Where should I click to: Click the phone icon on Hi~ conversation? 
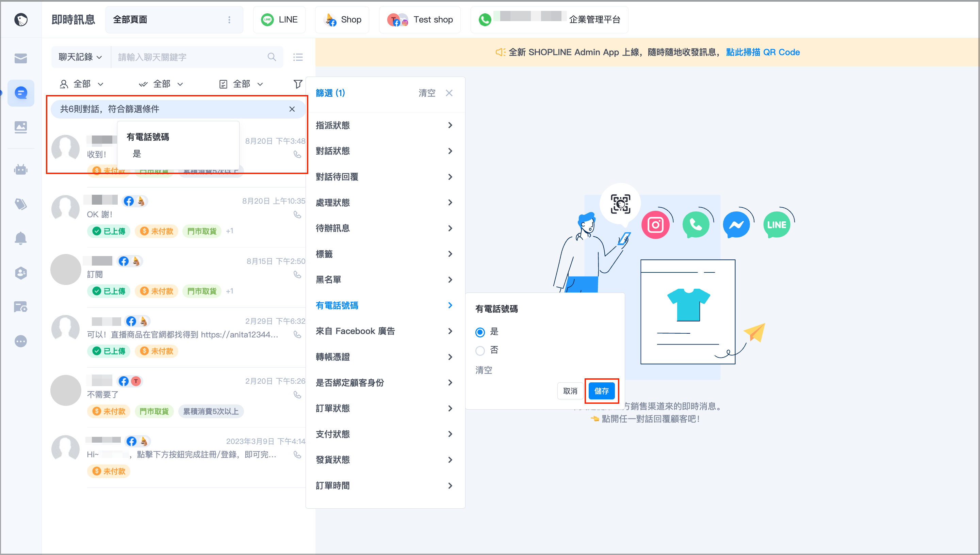pyautogui.click(x=297, y=454)
